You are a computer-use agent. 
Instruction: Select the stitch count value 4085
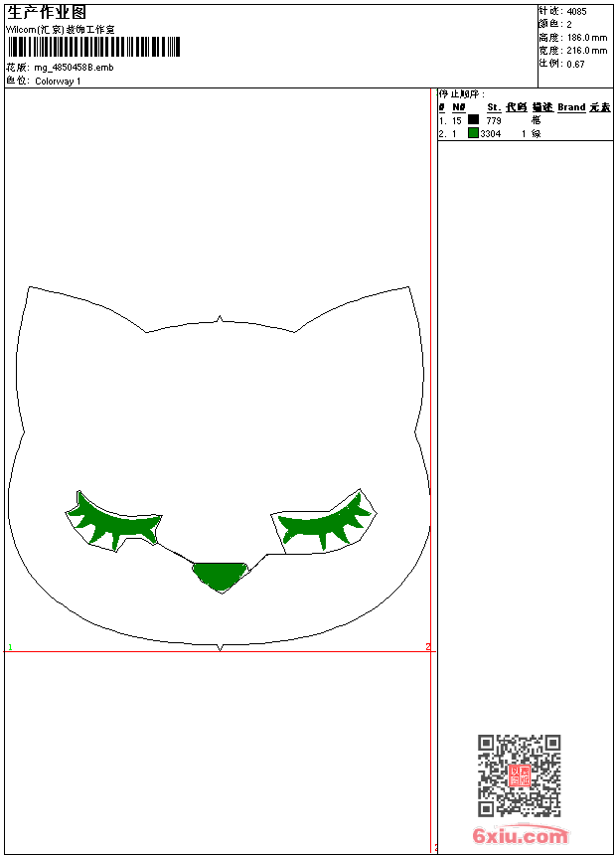click(576, 12)
